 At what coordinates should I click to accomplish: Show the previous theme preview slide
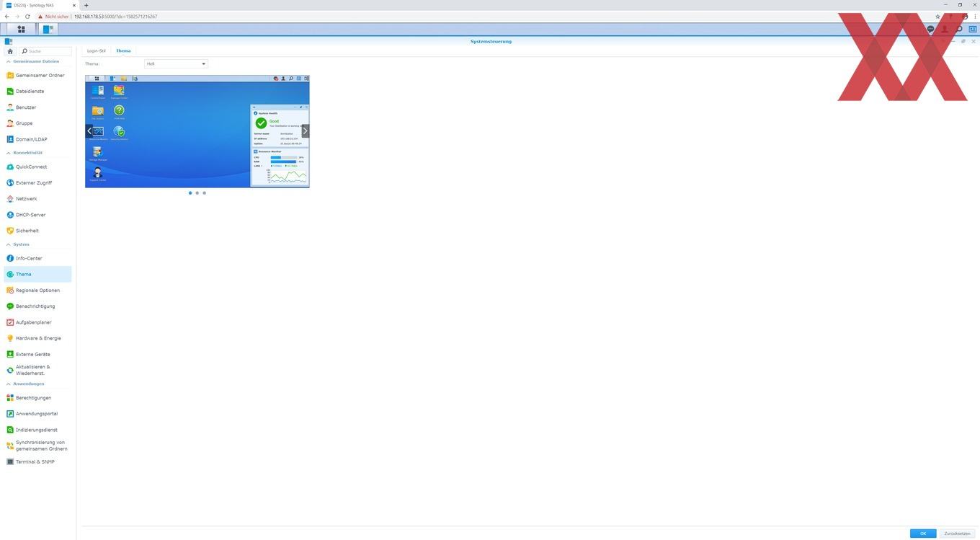click(x=89, y=130)
